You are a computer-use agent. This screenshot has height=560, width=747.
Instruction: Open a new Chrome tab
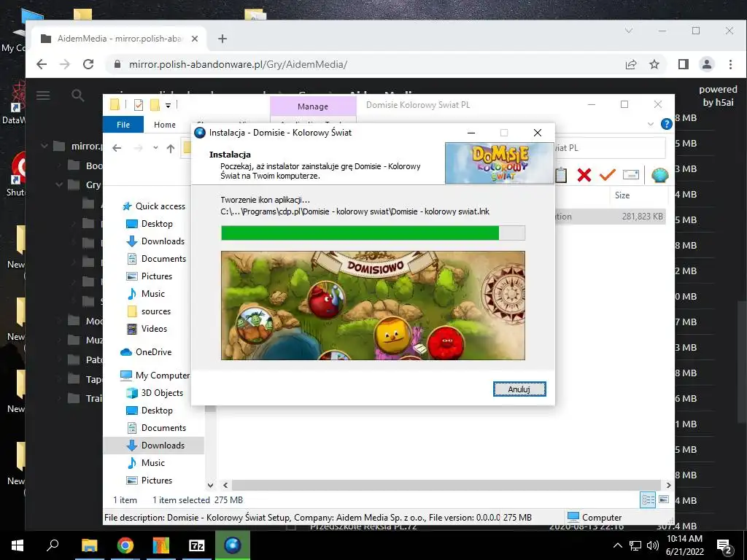[222, 39]
